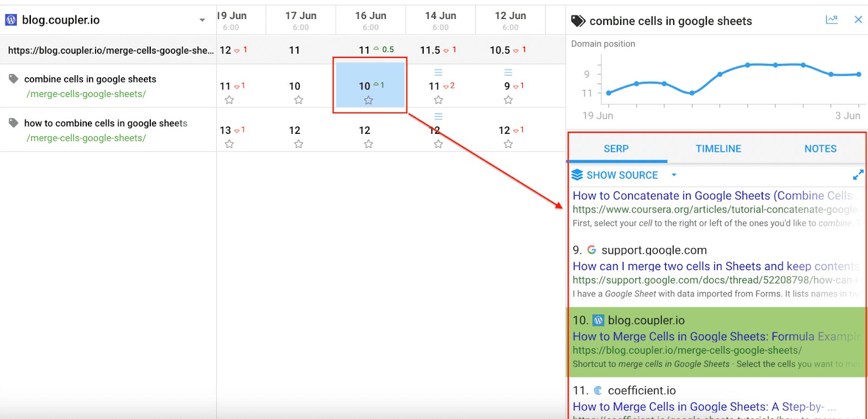Click the Domain position chart label
The width and height of the screenshot is (868, 419).
pos(603,44)
